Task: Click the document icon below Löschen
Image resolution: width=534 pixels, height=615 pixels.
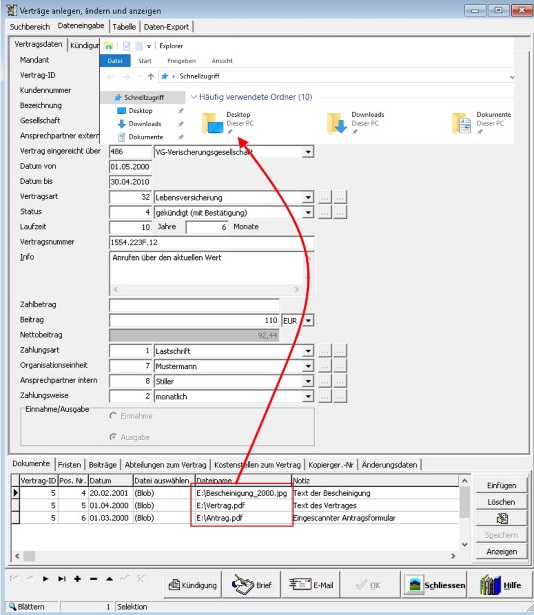Action: pyautogui.click(x=501, y=519)
